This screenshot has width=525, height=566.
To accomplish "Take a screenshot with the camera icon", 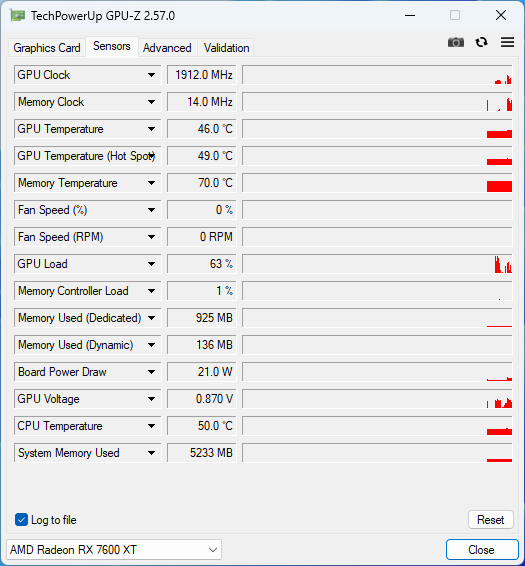I will tap(456, 43).
